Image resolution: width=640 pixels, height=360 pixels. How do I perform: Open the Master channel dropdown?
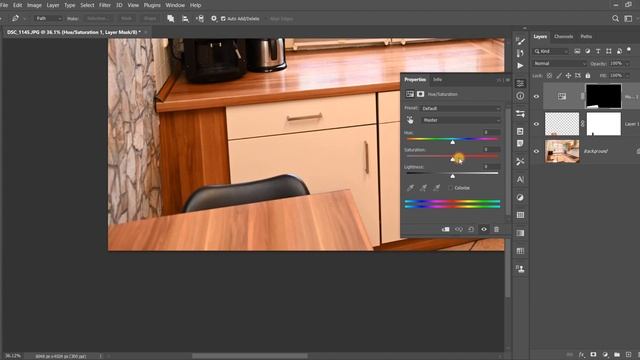[x=460, y=120]
